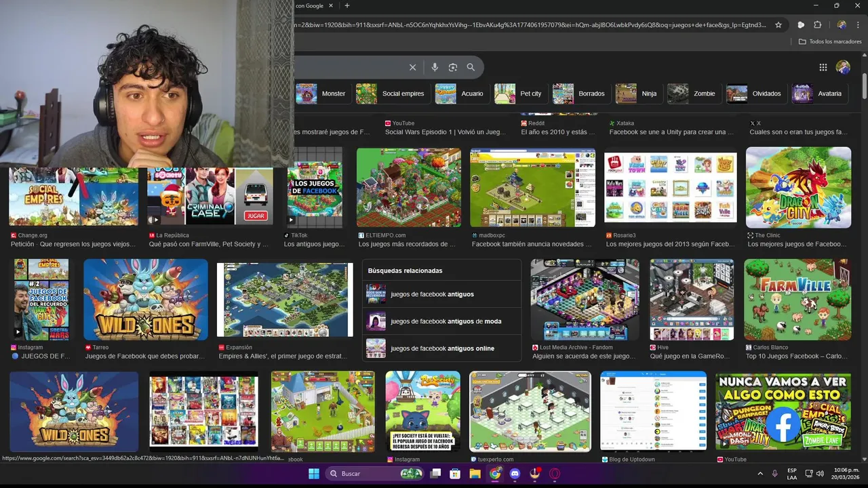
Task: Click 'Top 10 Juegos Facebook' caption link
Action: tap(795, 356)
